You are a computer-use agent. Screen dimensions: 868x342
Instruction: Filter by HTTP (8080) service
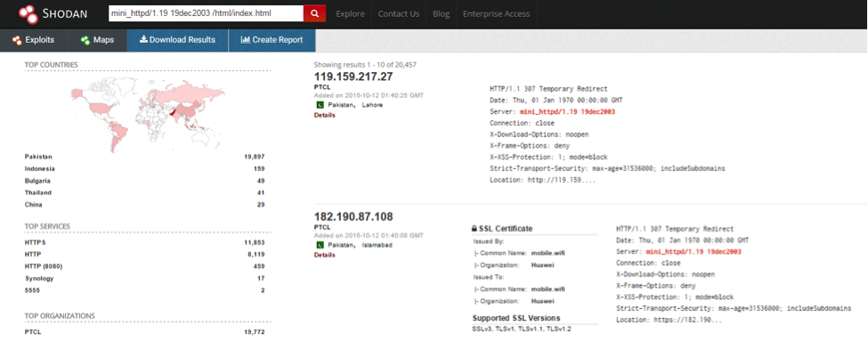tap(44, 266)
